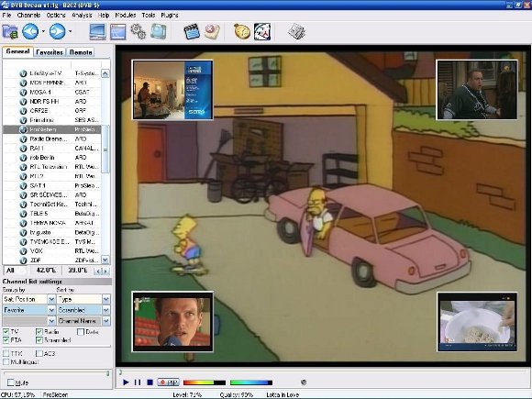The image size is (532, 399).
Task: Click the open folder toolbar icon
Action: point(10,32)
